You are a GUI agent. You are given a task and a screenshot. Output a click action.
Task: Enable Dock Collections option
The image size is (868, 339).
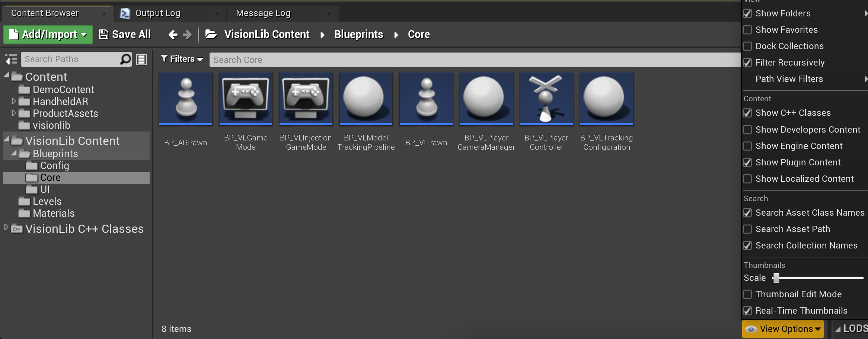[x=747, y=46]
